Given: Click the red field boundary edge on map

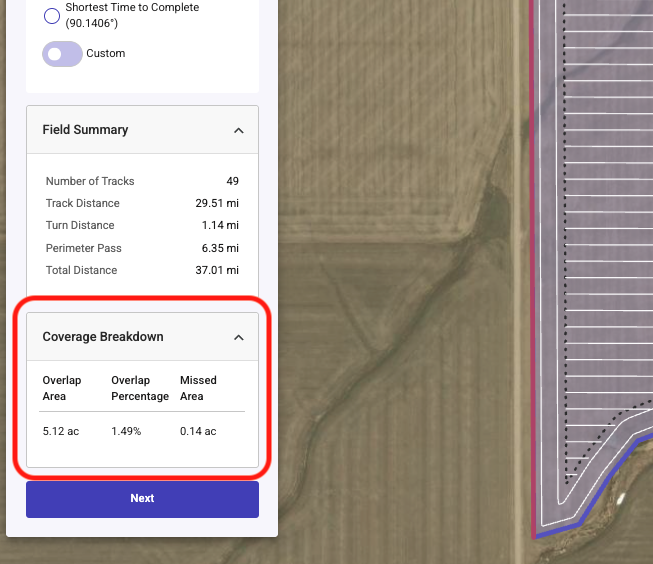Looking at the screenshot, I should coord(532,267).
